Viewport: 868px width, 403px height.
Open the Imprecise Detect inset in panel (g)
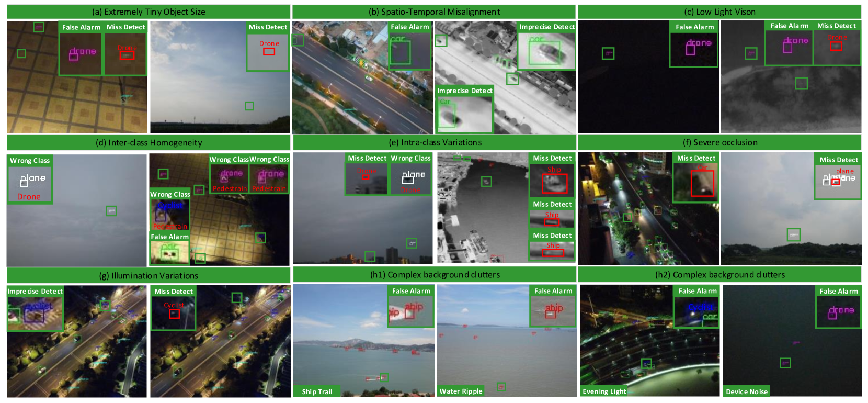tap(35, 309)
